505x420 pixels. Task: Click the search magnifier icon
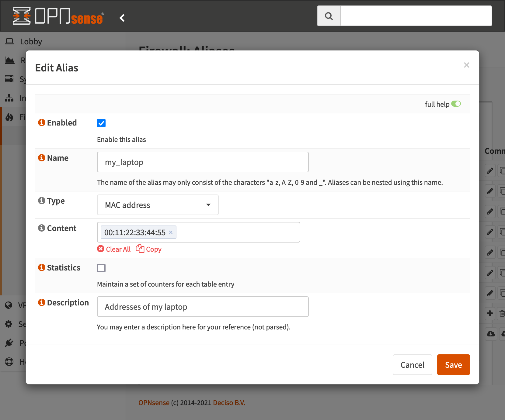click(329, 16)
